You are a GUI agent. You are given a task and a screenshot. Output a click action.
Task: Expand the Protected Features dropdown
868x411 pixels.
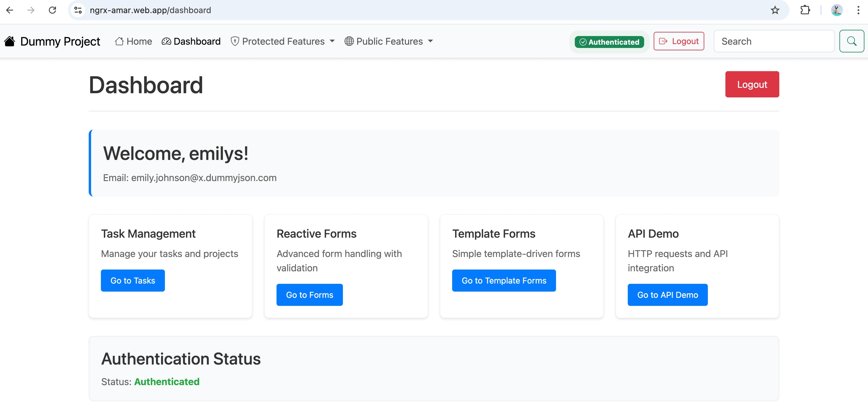pyautogui.click(x=283, y=41)
